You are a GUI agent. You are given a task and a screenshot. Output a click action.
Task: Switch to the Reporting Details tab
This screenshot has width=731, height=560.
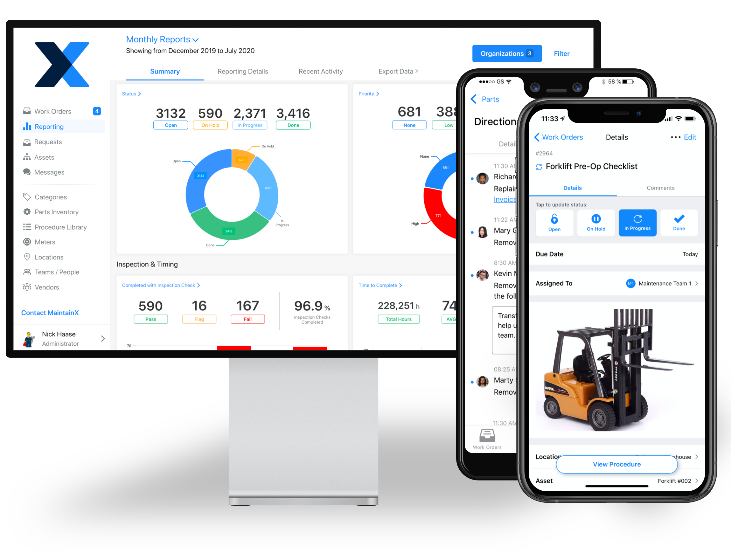242,72
